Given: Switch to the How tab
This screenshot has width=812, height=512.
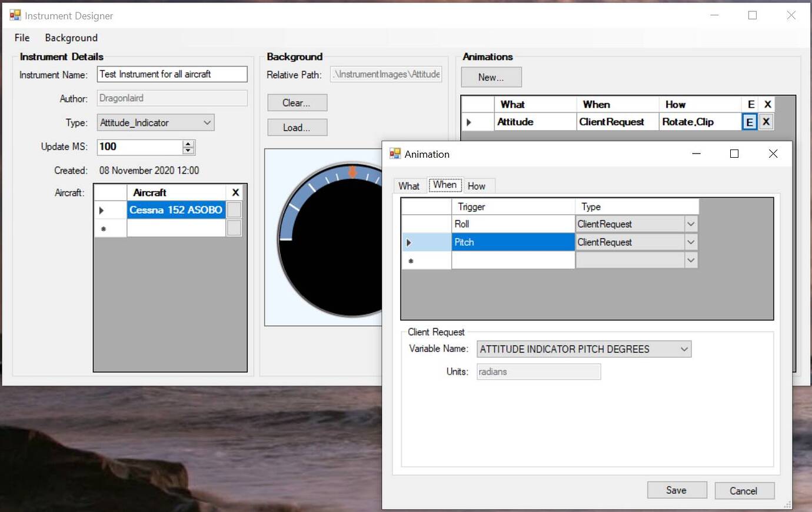Looking at the screenshot, I should (477, 186).
